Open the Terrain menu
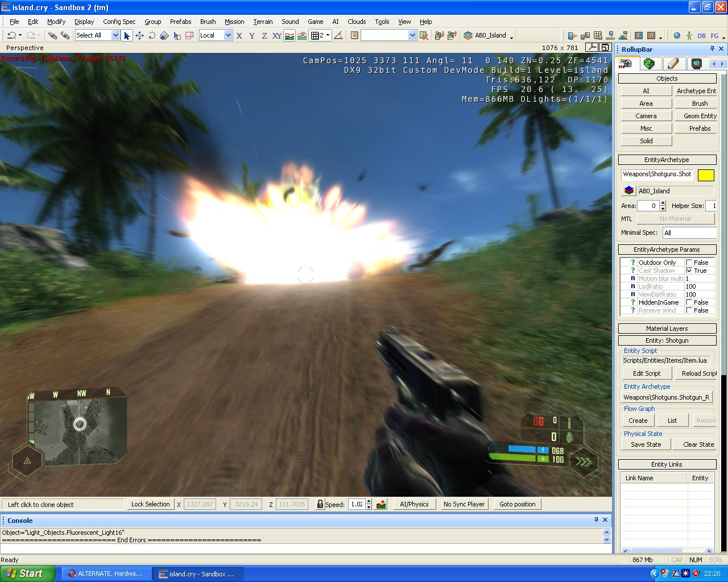Viewport: 728px width, 582px height. [x=263, y=22]
